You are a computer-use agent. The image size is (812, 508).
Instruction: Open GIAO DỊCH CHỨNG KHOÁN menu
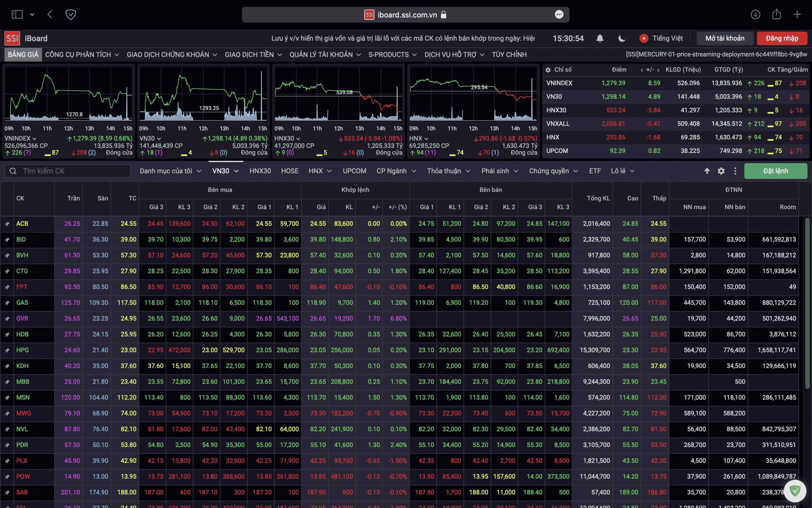(x=172, y=54)
